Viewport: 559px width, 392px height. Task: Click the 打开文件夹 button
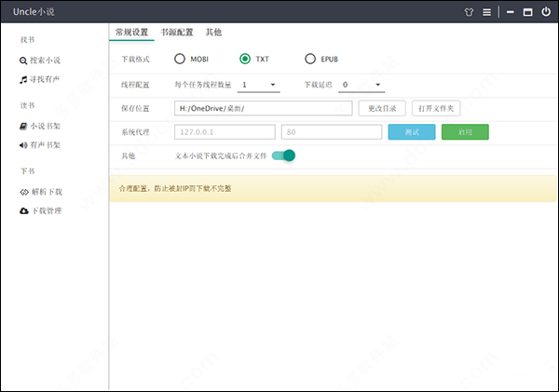pos(436,108)
